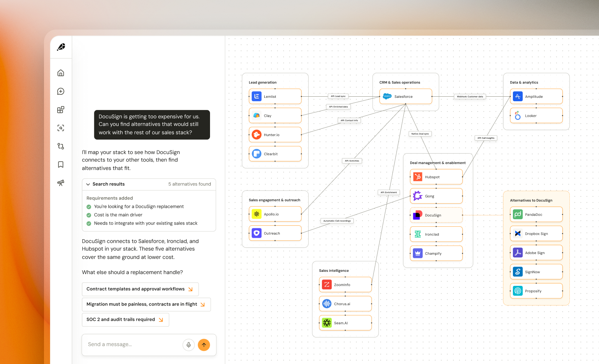Image resolution: width=599 pixels, height=364 pixels.
Task: Click the 'Automatic: Call recordings' edge label
Action: (x=337, y=221)
